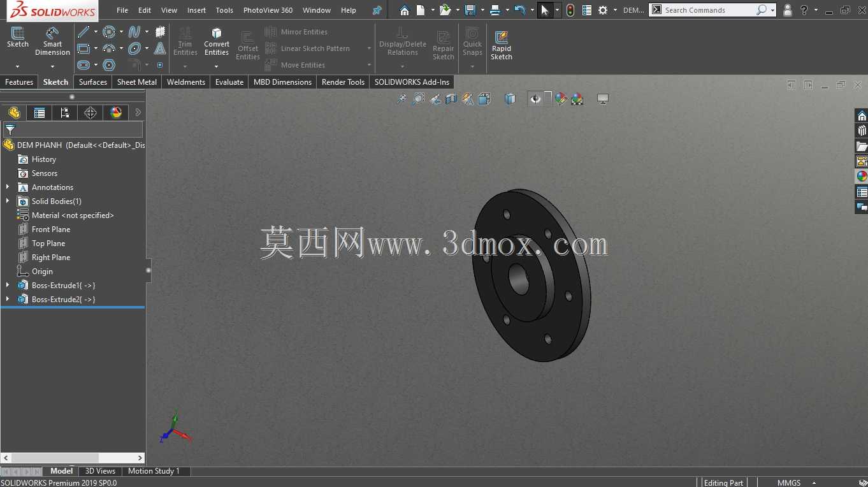Click FeatureManager filter box

(x=73, y=129)
